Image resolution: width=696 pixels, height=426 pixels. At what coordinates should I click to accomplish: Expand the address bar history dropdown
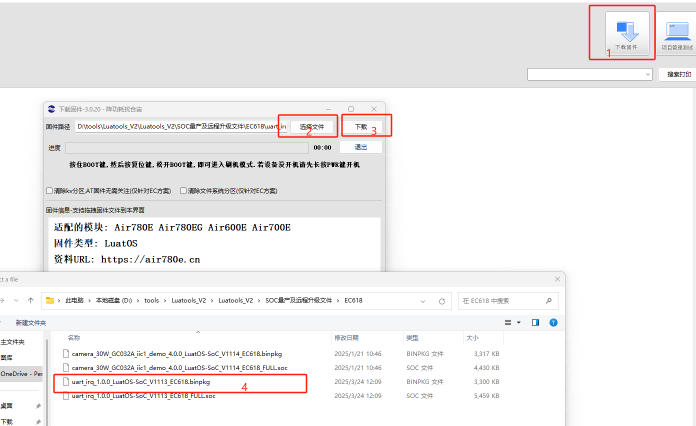(423, 301)
